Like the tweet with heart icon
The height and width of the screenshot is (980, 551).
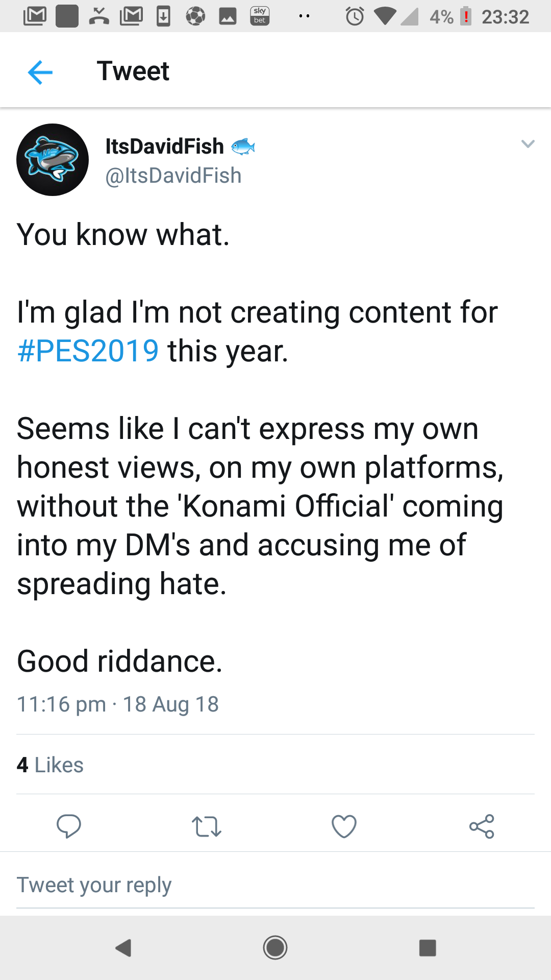coord(344,826)
